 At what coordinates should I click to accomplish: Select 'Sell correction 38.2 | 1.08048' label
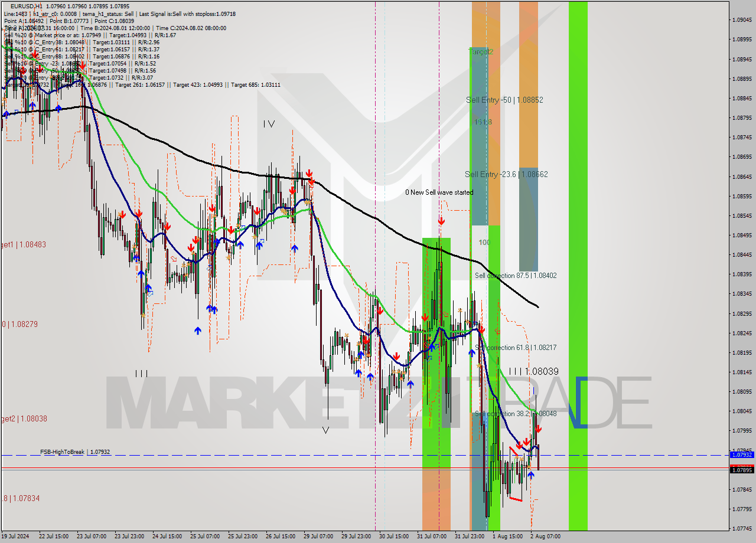(516, 414)
